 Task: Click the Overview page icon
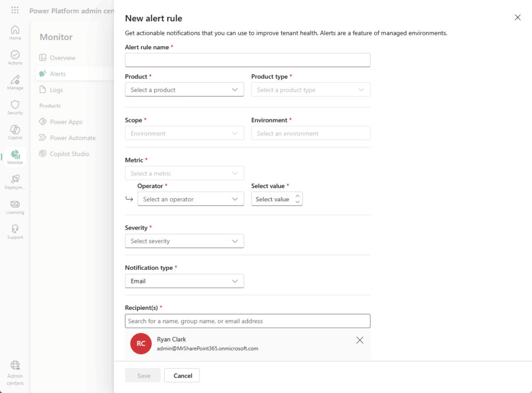(x=43, y=58)
